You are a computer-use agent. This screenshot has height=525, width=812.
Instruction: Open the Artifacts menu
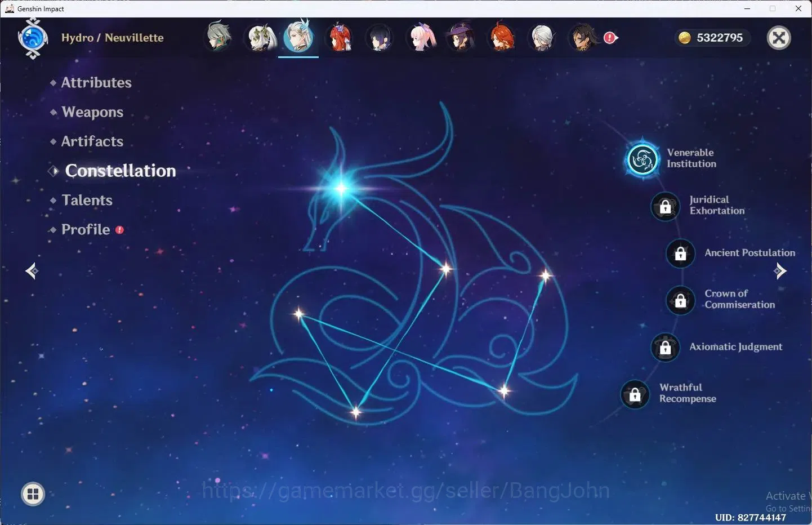[x=92, y=141]
